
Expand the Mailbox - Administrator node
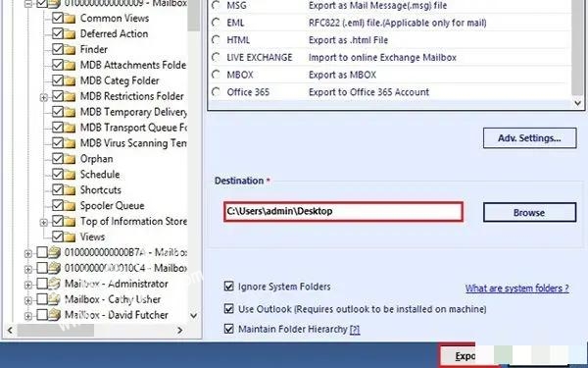28,285
